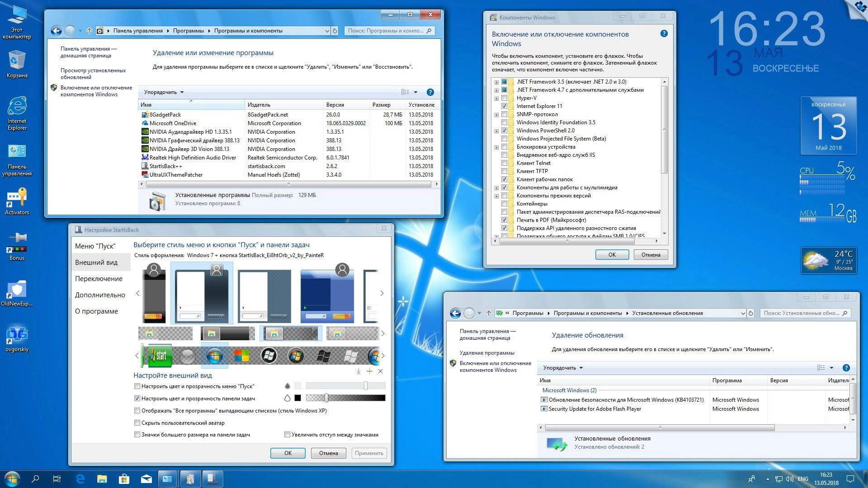Open Панель управления desktop icon
Screen dimensions: 868x488
[17, 160]
